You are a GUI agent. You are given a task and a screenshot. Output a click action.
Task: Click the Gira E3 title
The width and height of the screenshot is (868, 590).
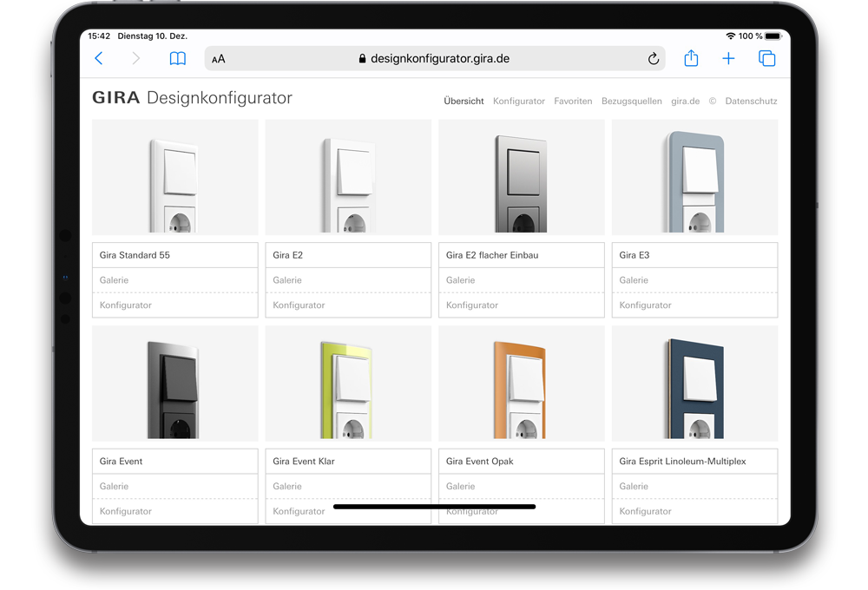tap(635, 255)
